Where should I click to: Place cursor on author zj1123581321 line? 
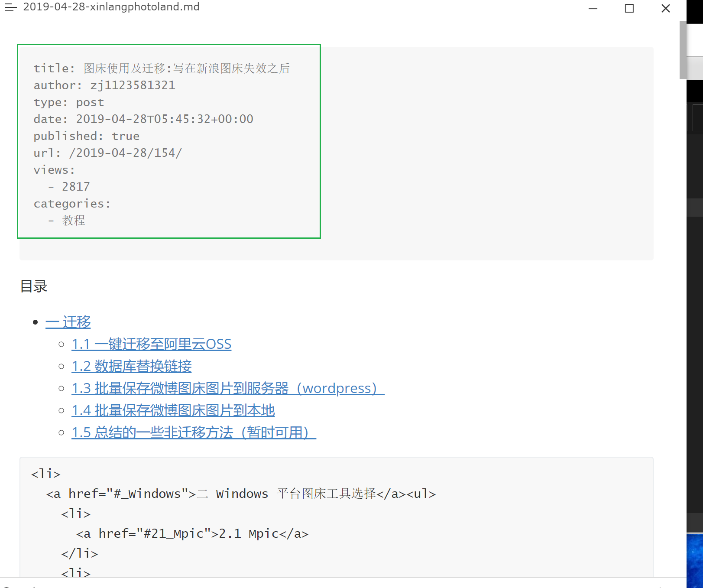coord(104,85)
